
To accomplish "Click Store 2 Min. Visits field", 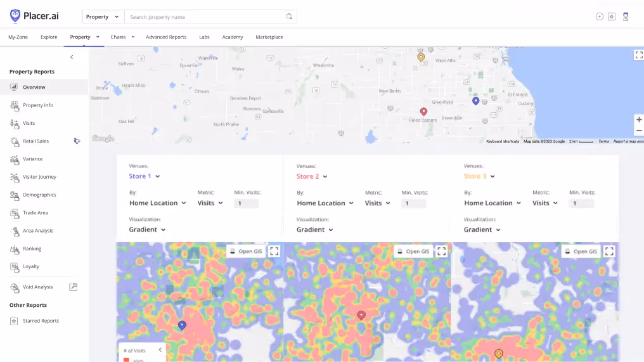I will [x=414, y=204].
